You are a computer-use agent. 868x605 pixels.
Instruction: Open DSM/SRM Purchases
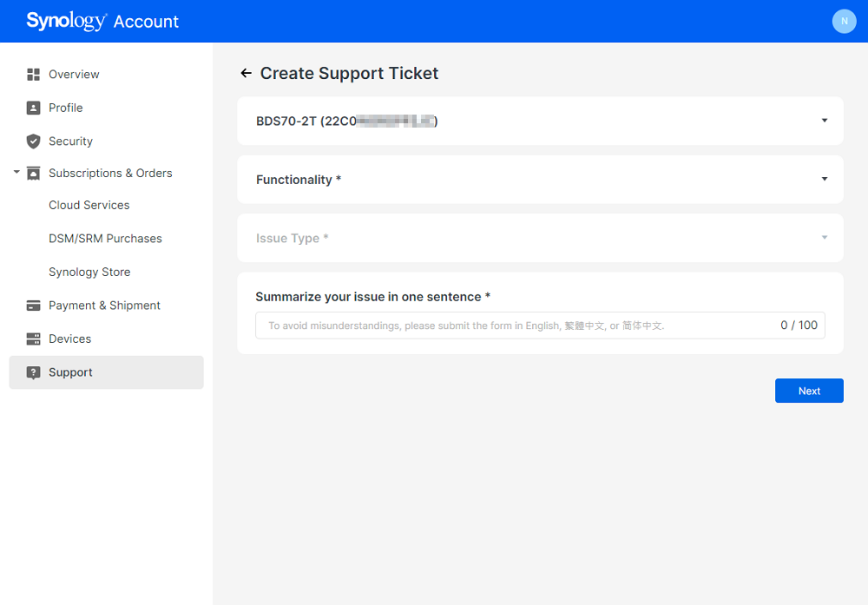[x=105, y=239]
